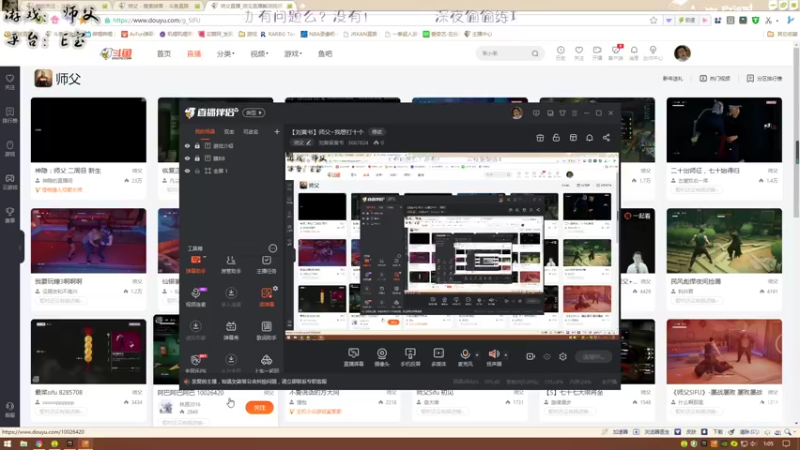Screen dimensions: 800x450
Task: Switch to the second scene tab
Action: click(x=229, y=132)
